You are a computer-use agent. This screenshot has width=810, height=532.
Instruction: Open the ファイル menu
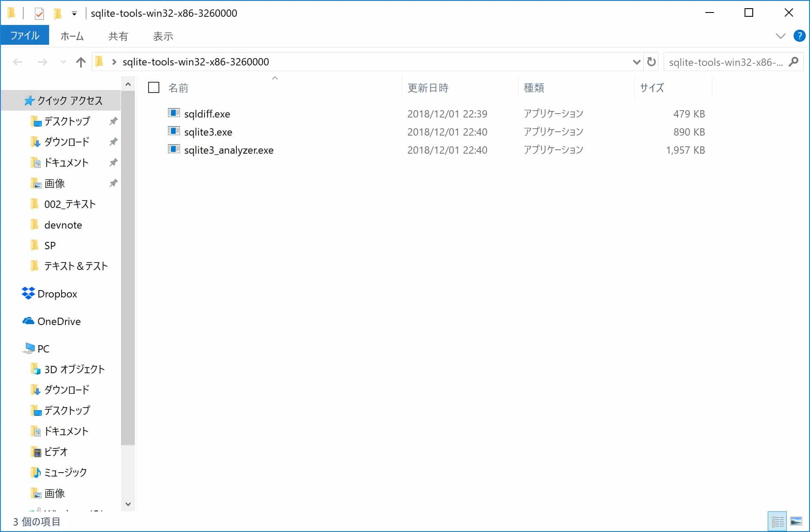click(25, 35)
